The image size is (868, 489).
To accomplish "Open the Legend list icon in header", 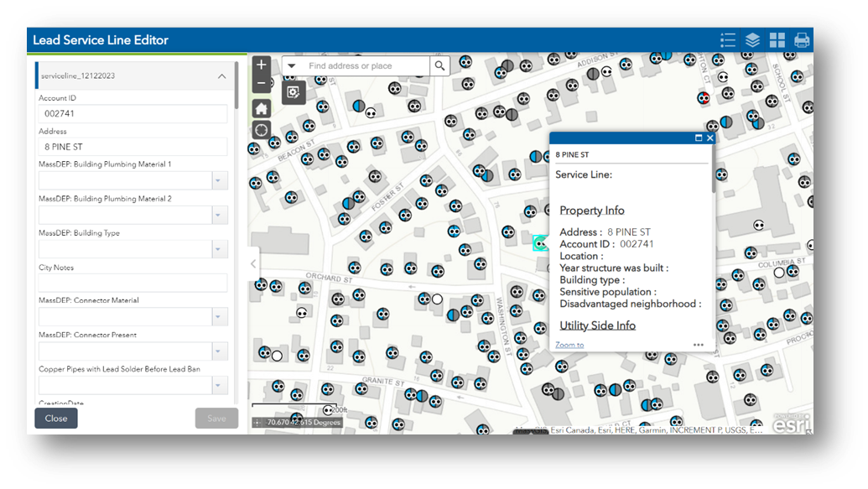I will pos(728,40).
